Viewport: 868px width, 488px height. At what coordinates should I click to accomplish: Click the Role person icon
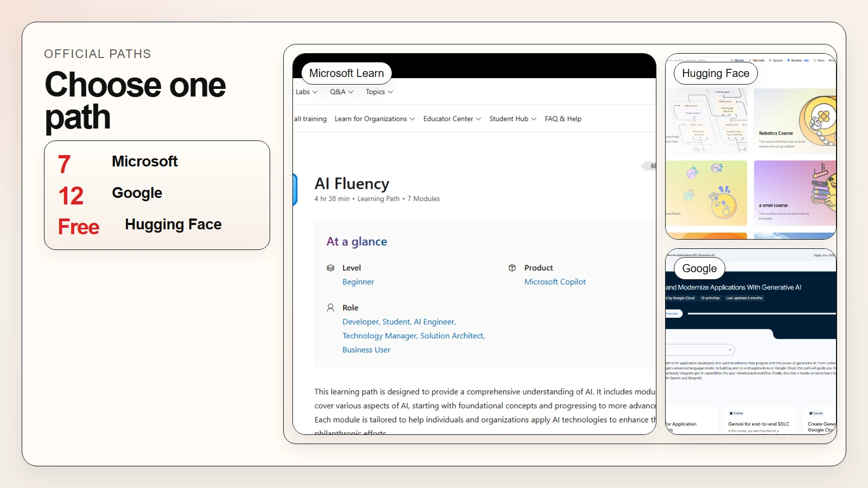(330, 307)
